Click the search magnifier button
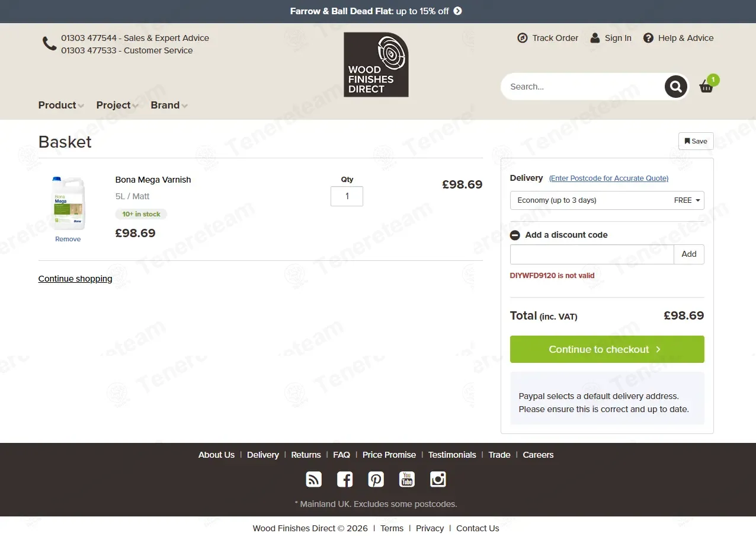756x536 pixels. coord(675,87)
